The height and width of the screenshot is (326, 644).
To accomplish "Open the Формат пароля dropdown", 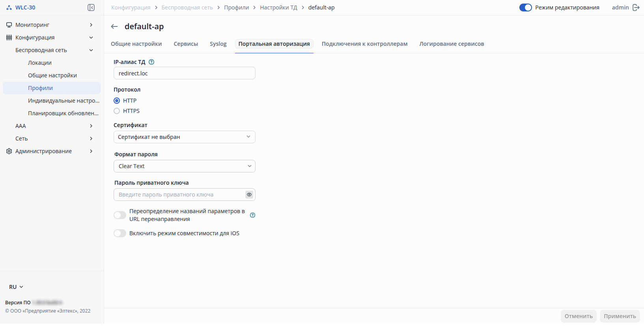I will tap(185, 166).
